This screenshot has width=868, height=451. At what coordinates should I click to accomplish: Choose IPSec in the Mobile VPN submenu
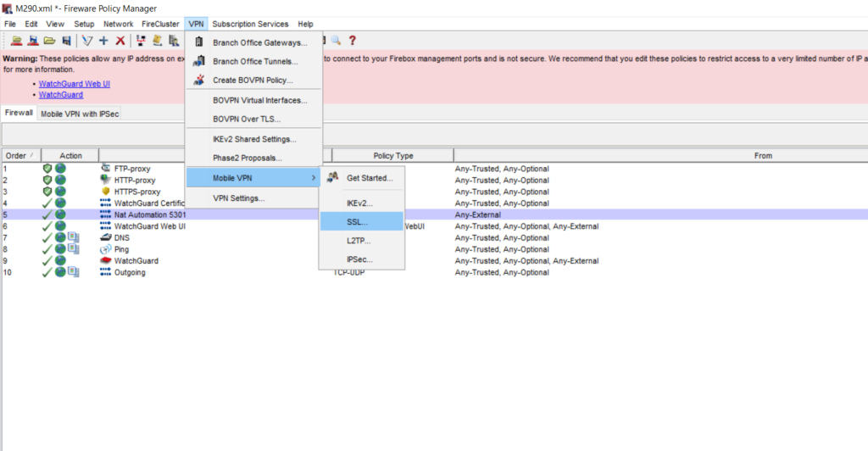(x=362, y=259)
